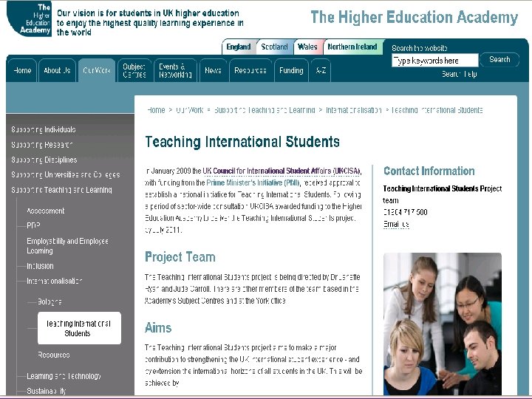Select the Wales region tab
Image resolution: width=532 pixels, height=399 pixels.
(307, 47)
